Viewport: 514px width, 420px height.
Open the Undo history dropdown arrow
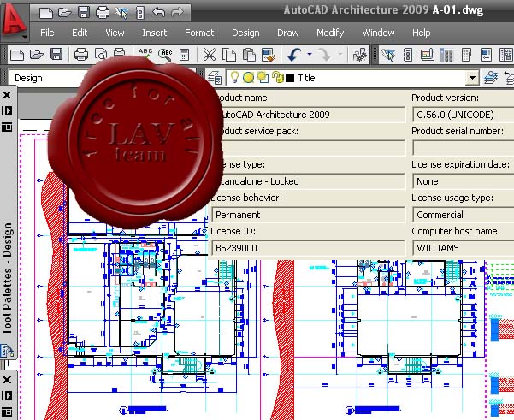coord(310,54)
